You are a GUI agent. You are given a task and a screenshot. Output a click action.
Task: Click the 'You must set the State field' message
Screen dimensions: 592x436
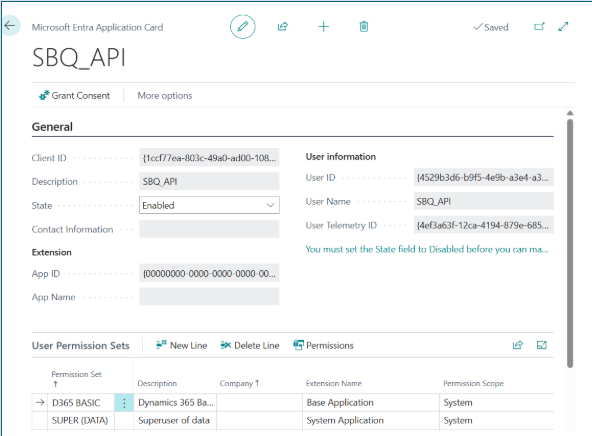point(427,249)
